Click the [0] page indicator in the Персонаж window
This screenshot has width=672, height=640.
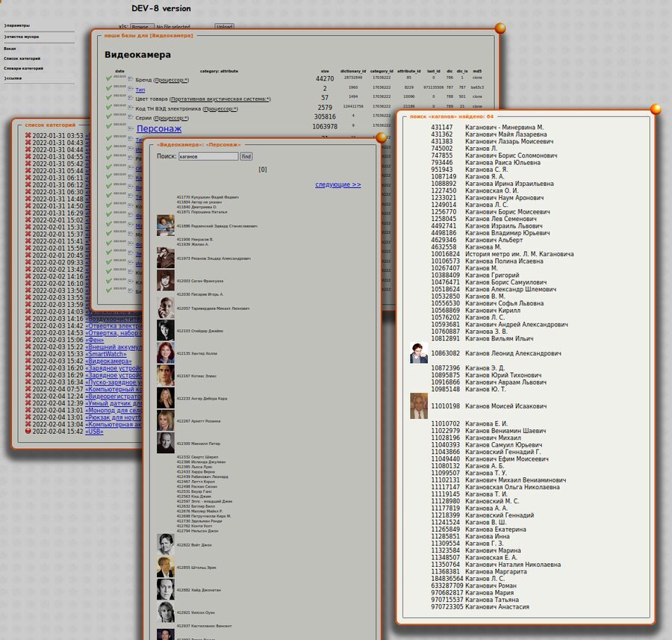click(x=263, y=170)
